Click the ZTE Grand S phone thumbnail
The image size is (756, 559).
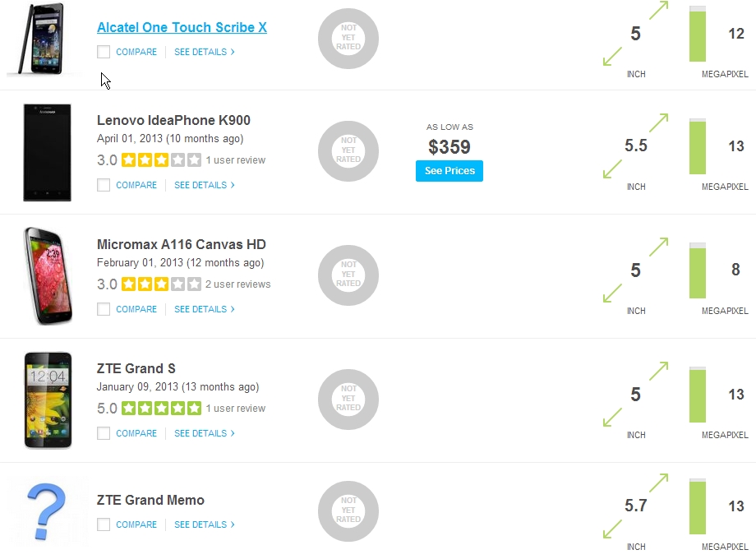[x=48, y=400]
